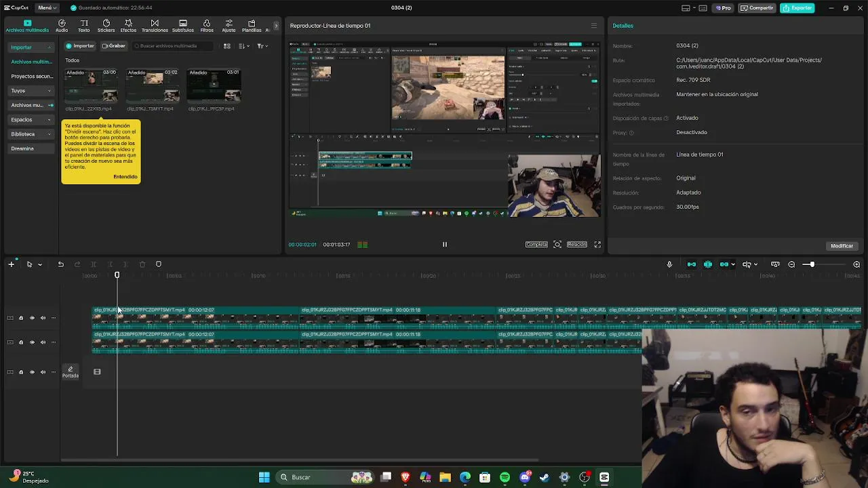
Task: Dismiss tooltip with Entendido
Action: (125, 177)
